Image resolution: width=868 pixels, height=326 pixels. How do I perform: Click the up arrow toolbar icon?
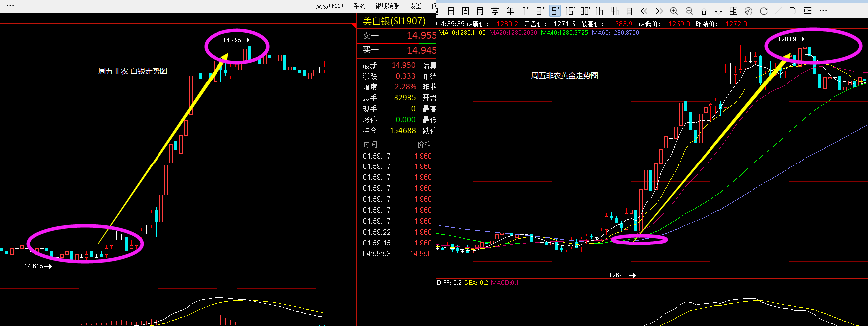704,11
